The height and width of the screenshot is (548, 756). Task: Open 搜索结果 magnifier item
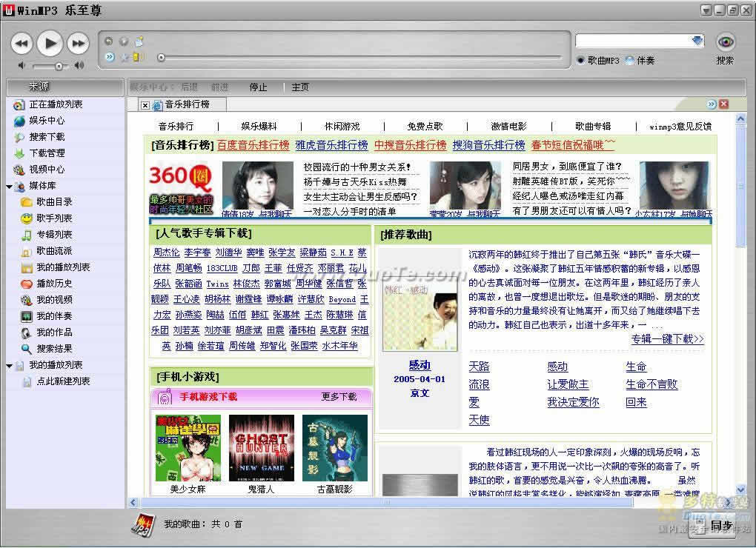(x=54, y=349)
